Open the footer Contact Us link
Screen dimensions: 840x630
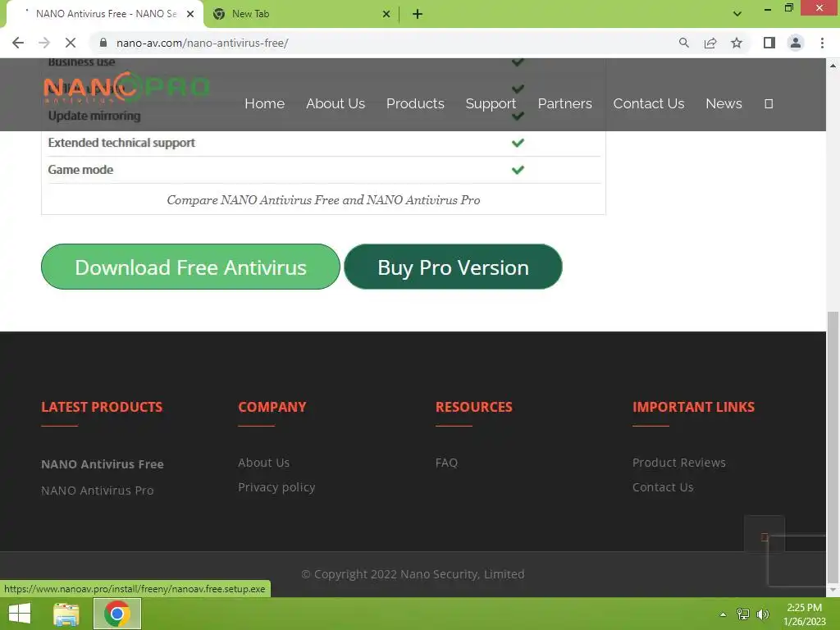(x=663, y=487)
